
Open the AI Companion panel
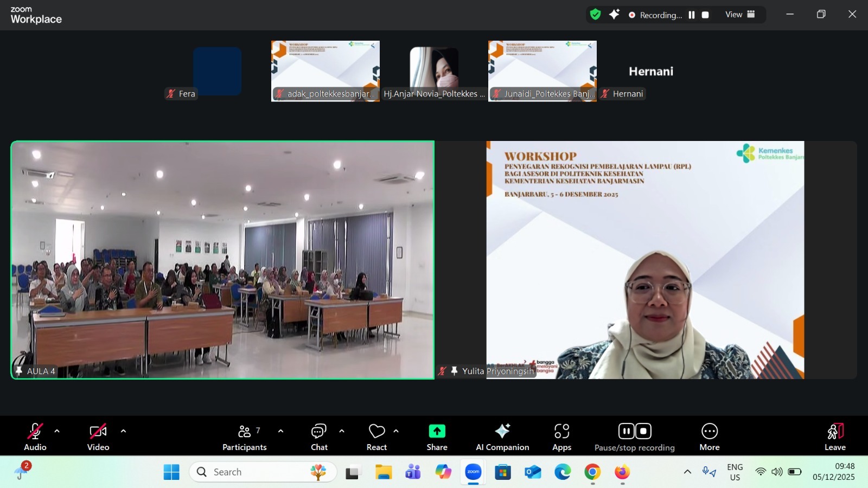click(x=502, y=436)
